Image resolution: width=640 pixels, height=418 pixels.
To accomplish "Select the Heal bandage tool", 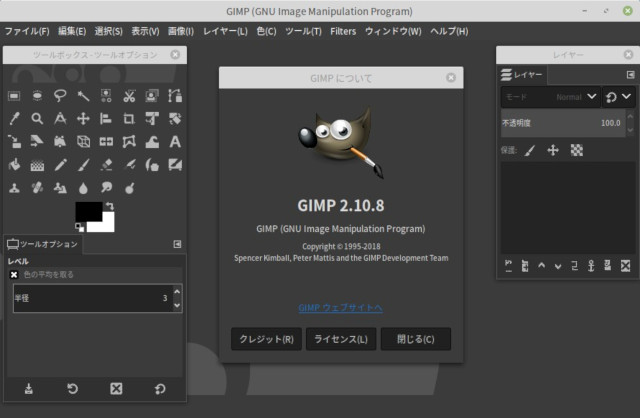I will coord(37,188).
